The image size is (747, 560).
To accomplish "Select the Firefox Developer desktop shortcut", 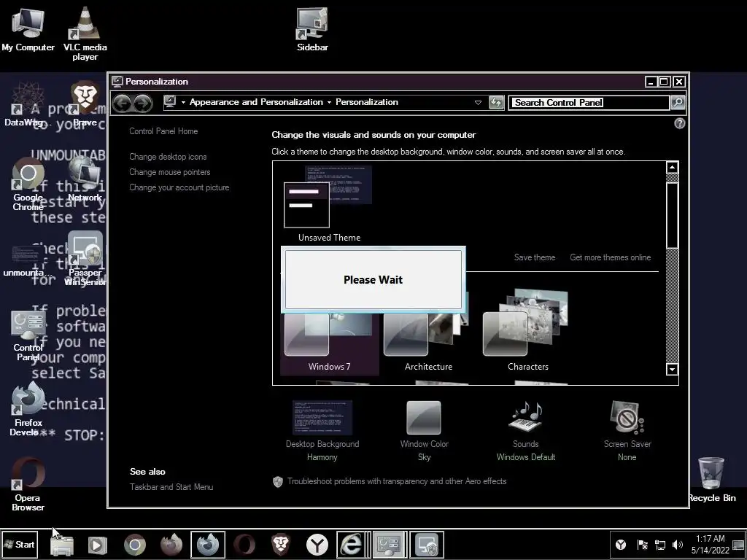I will tap(28, 410).
